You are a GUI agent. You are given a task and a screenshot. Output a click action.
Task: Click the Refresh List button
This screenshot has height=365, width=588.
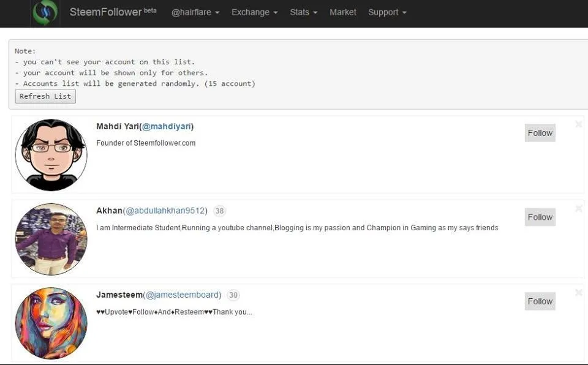(x=45, y=96)
